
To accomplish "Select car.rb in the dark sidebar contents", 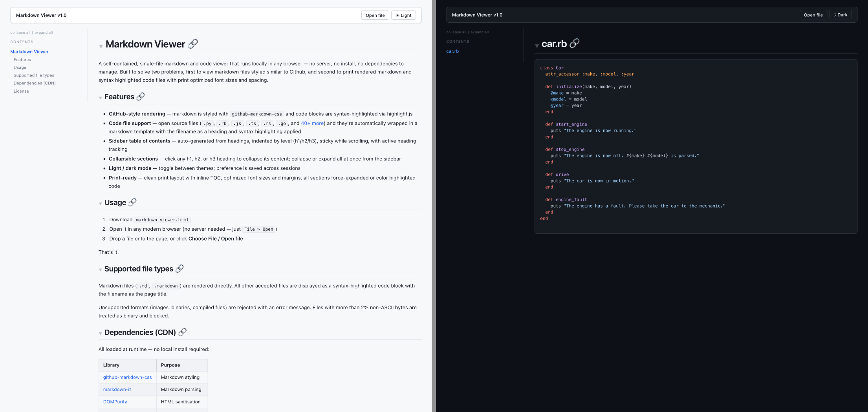I will tap(452, 51).
